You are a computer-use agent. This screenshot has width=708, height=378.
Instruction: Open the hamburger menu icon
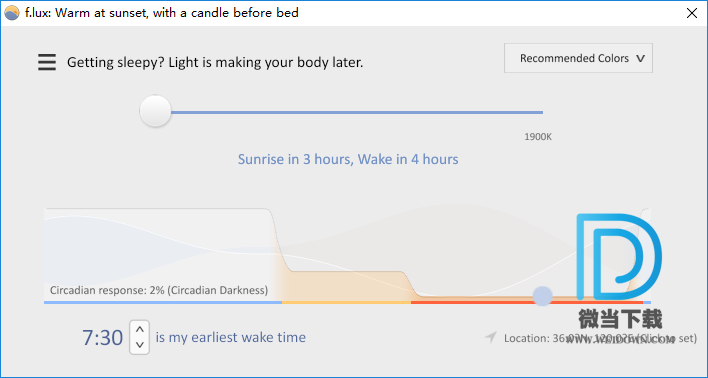pos(47,62)
